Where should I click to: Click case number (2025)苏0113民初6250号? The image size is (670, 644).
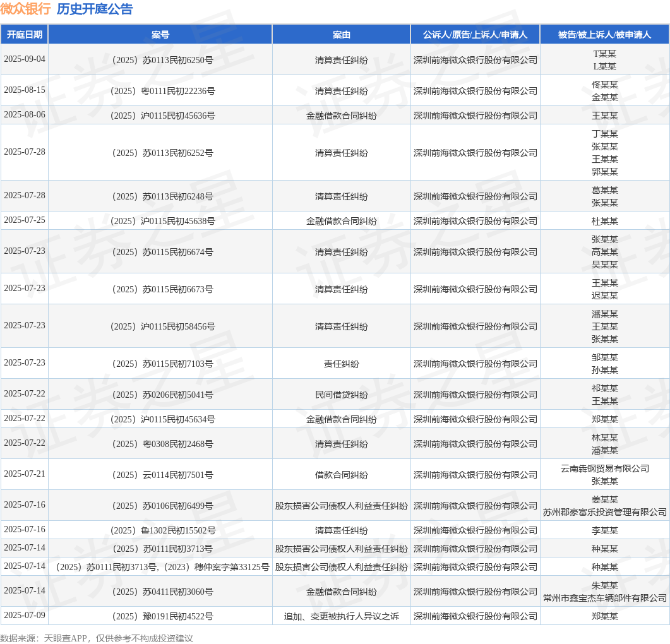(x=162, y=60)
